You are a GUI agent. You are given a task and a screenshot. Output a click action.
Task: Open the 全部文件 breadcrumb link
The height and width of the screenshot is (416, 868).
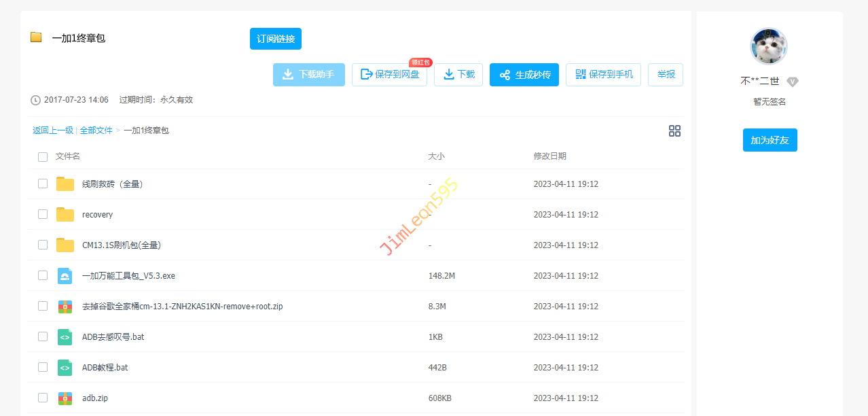coord(96,131)
